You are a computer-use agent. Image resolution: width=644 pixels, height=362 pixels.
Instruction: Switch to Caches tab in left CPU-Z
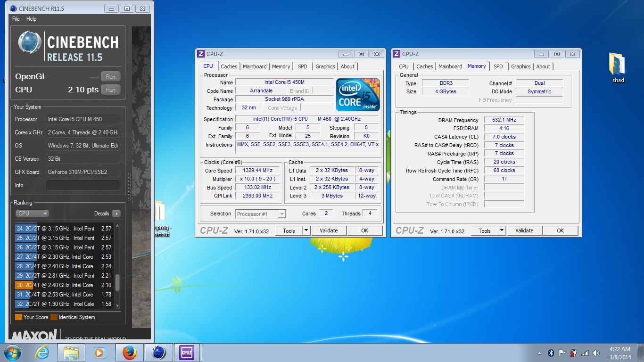[229, 66]
